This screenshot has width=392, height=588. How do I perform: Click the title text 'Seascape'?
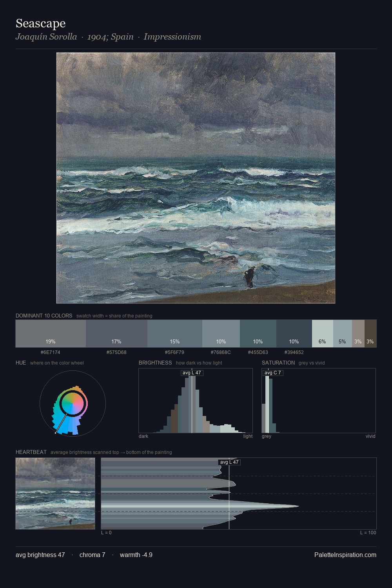tap(41, 24)
